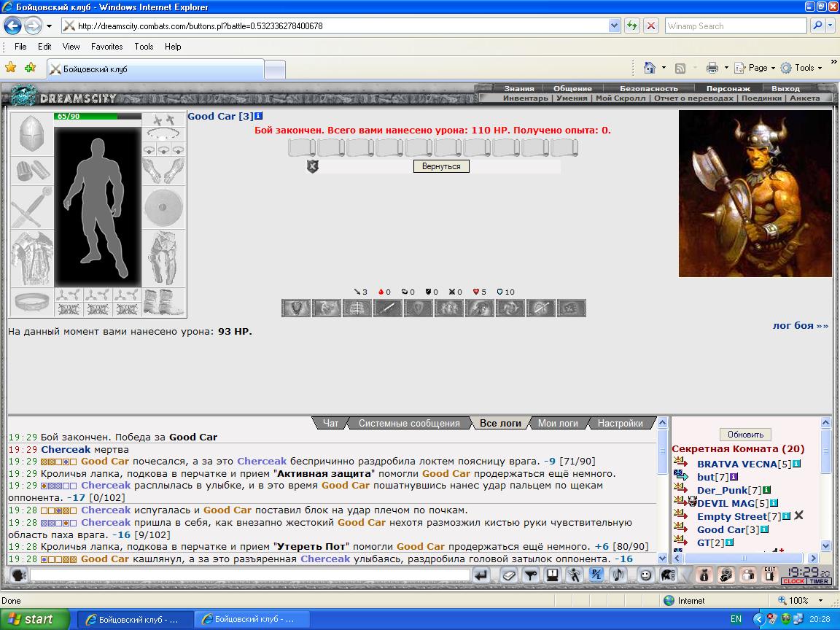The width and height of the screenshot is (840, 630).
Task: Open the Favorites menu
Action: coord(106,47)
